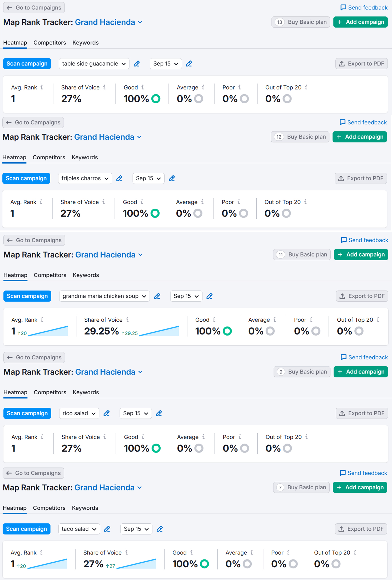
Task: Click edit pencil beside table side guacamole keyword
Action: click(137, 64)
